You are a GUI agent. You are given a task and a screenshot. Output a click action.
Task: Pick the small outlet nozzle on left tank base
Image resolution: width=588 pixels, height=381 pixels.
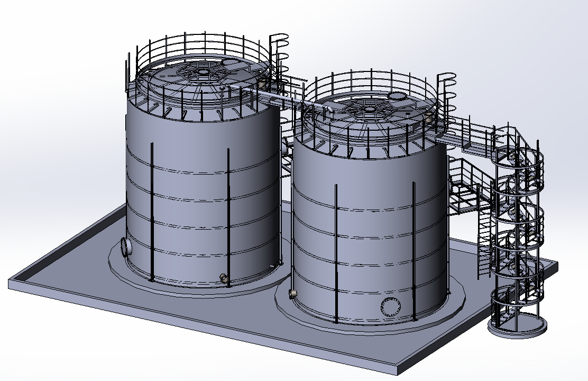click(x=224, y=278)
